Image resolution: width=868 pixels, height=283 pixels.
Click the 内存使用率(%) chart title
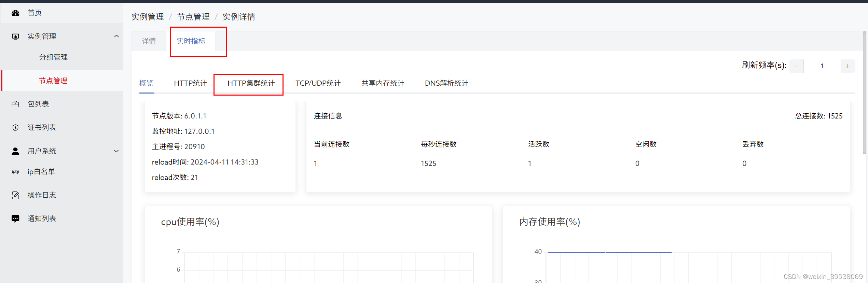coord(550,222)
